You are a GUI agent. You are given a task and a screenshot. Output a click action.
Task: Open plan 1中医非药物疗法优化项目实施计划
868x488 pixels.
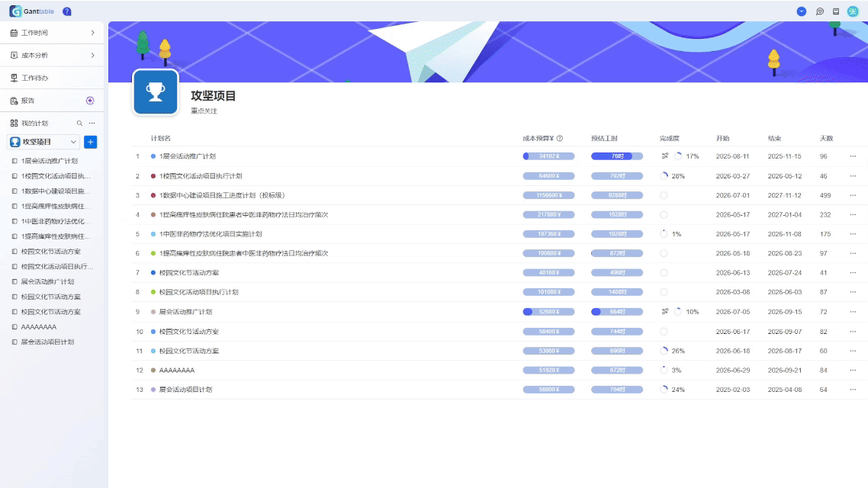tap(211, 234)
